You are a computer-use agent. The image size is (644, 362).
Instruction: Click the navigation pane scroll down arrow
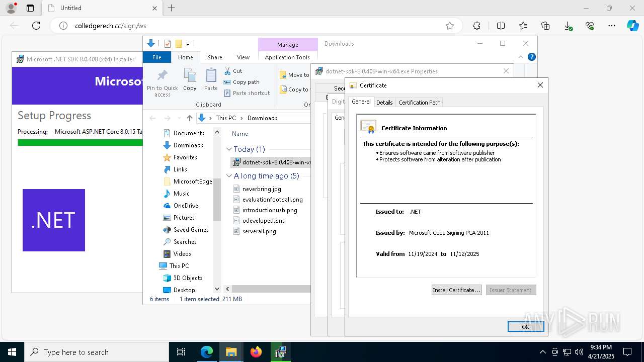tap(217, 289)
